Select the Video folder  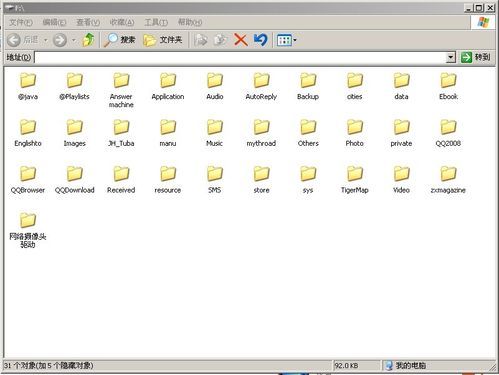401,180
